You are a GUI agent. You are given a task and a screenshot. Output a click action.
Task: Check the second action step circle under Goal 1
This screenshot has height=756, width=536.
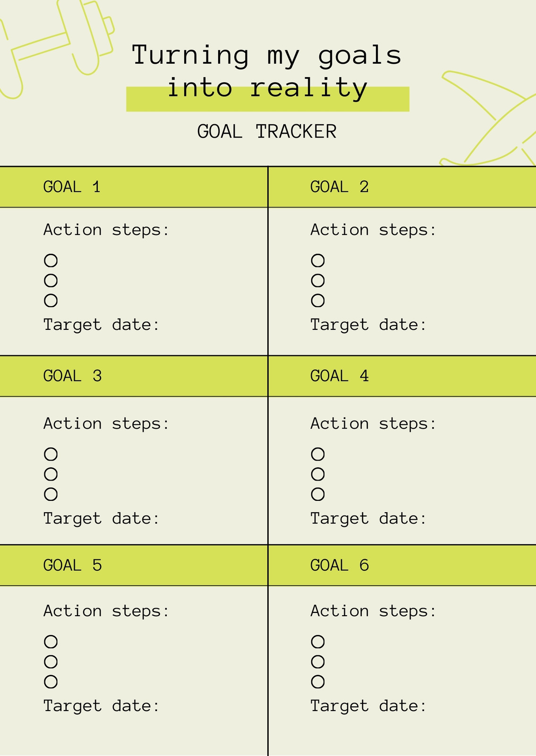51,281
